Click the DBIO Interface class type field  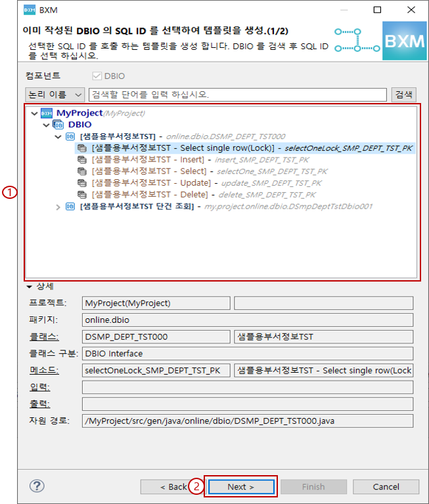(x=248, y=354)
